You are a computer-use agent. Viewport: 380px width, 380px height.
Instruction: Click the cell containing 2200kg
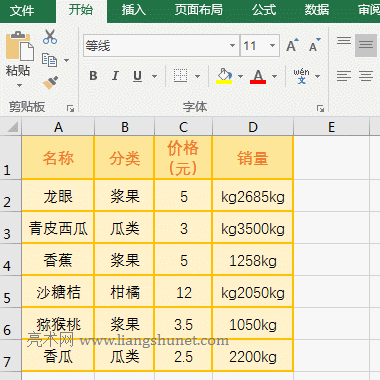tap(253, 356)
